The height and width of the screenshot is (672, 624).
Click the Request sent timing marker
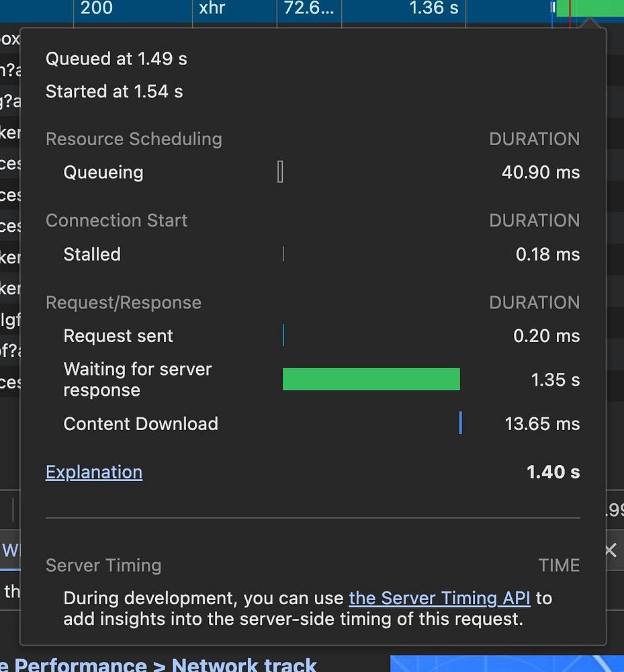(x=283, y=335)
